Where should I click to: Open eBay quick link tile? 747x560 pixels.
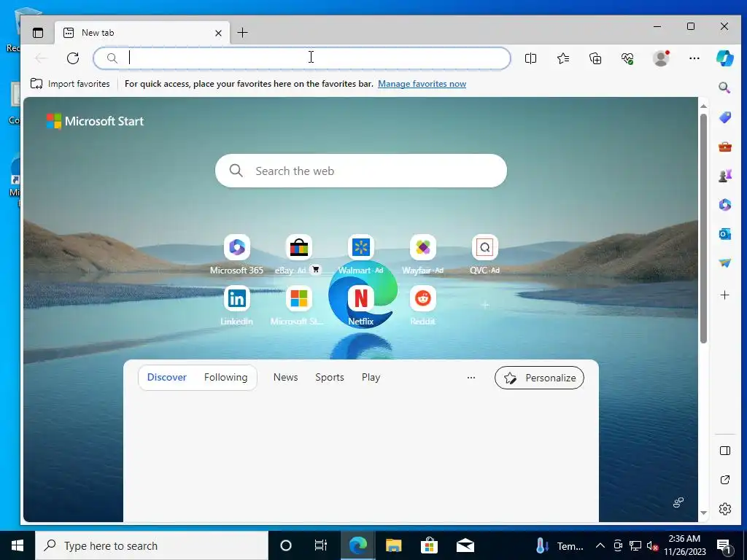click(298, 254)
